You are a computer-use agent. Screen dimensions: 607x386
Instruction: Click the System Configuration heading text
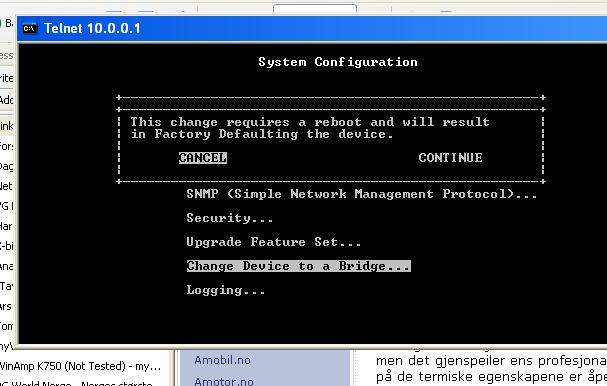[338, 62]
